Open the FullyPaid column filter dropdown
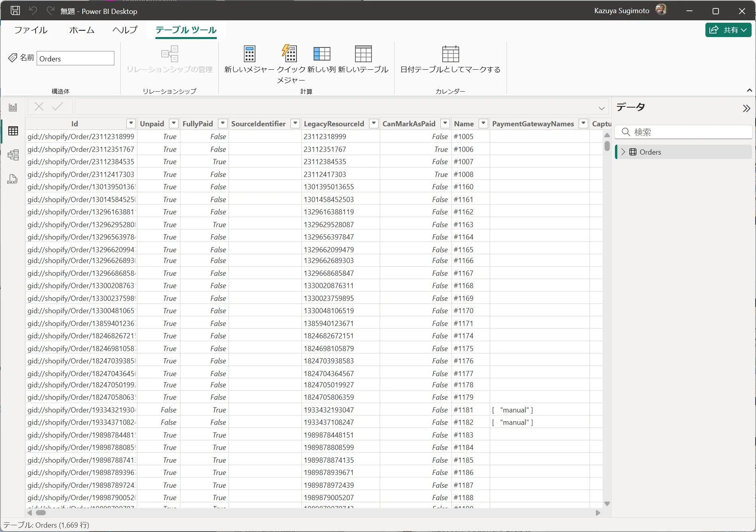Viewport: 756px width, 532px height. (x=223, y=124)
